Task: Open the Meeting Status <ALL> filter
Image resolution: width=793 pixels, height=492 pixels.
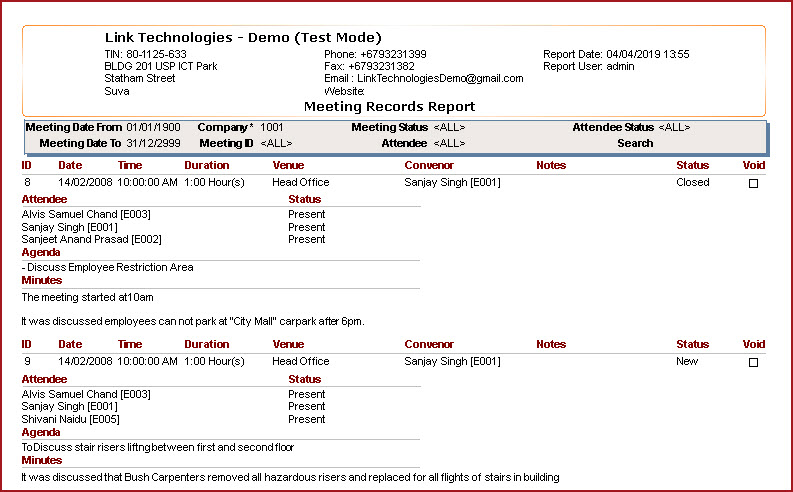Action: coord(449,128)
